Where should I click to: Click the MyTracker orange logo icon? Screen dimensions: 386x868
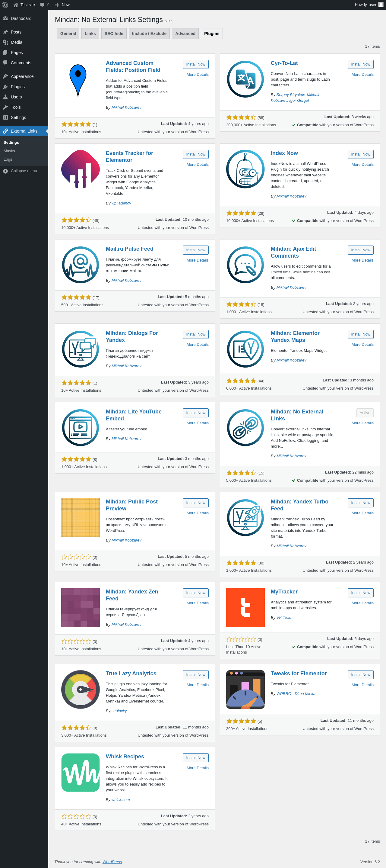click(x=245, y=608)
